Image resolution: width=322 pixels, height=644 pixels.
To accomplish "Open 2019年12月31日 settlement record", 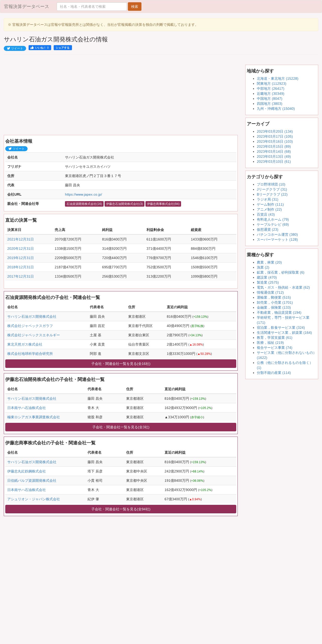I will [x=21, y=258].
